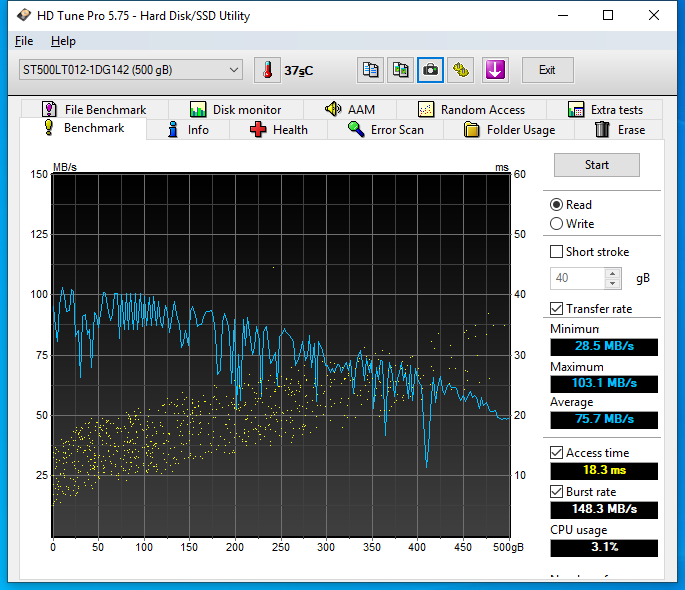Uncheck the Transfer rate checkbox
This screenshot has width=685, height=590.
[557, 309]
